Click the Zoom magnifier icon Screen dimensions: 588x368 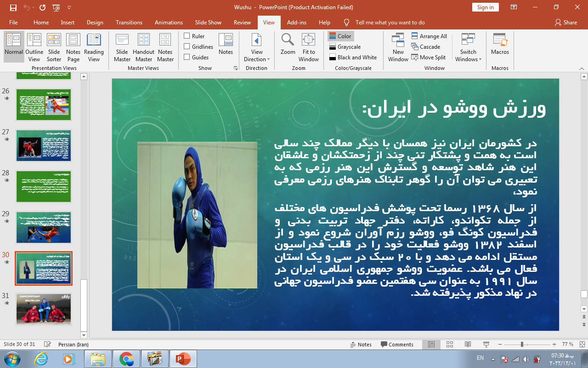(288, 40)
